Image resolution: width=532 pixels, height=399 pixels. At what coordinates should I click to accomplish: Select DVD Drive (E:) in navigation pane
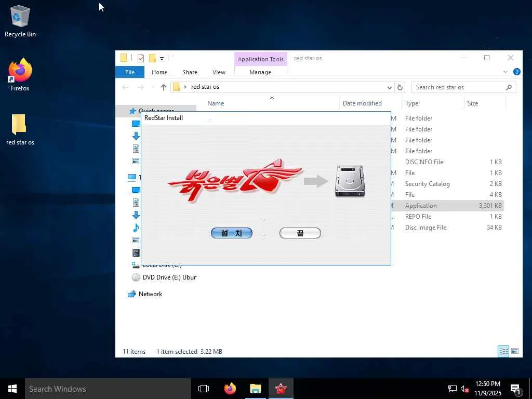169,277
